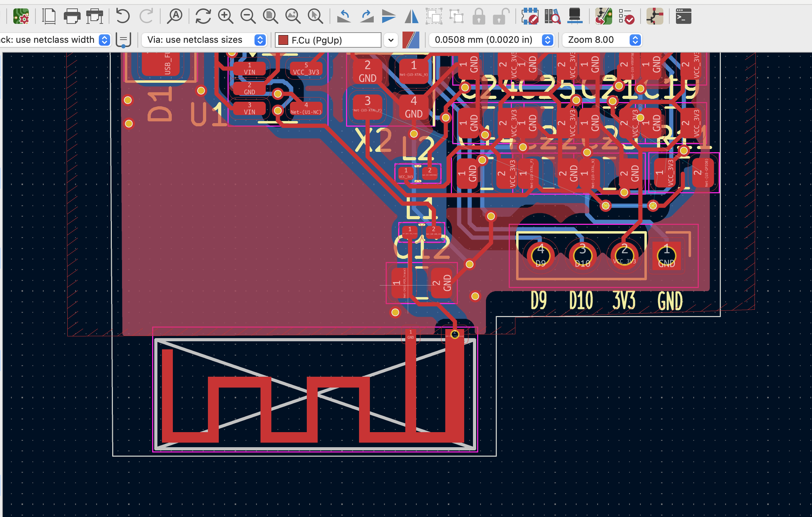Toggle auto track width button
This screenshot has height=517, width=812.
(x=123, y=40)
